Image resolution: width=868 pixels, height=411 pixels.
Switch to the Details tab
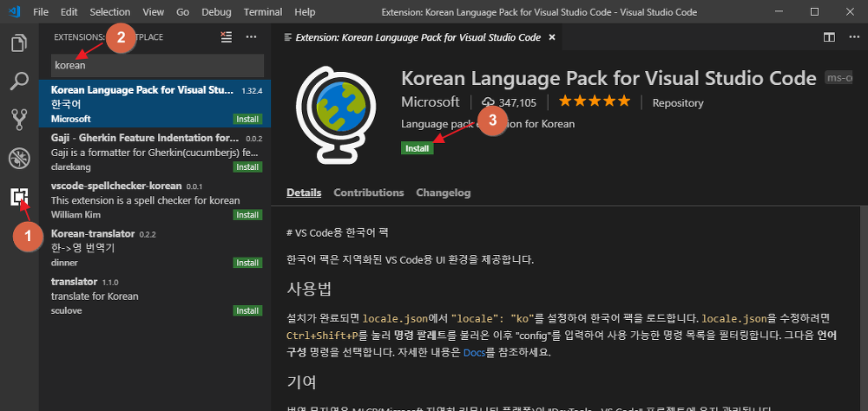(304, 192)
